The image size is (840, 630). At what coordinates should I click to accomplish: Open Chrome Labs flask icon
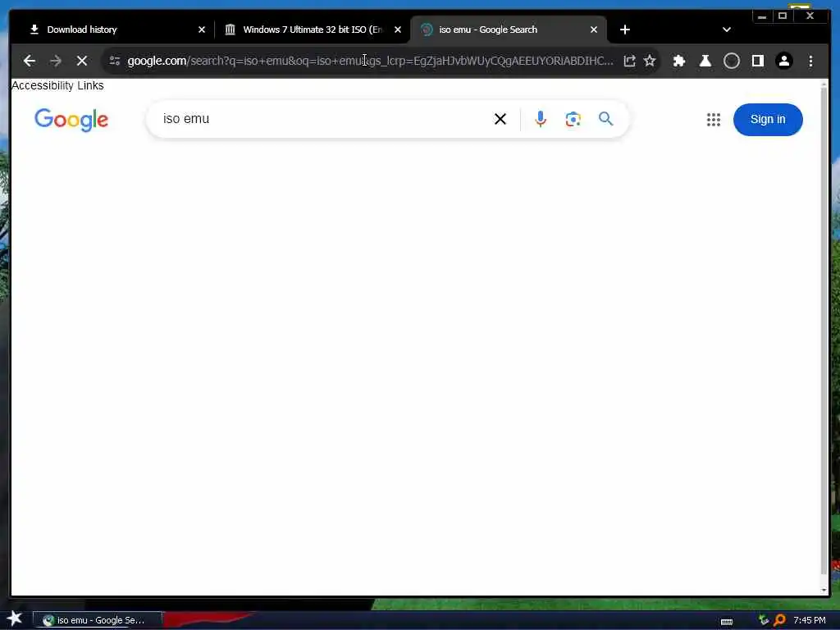pos(705,61)
